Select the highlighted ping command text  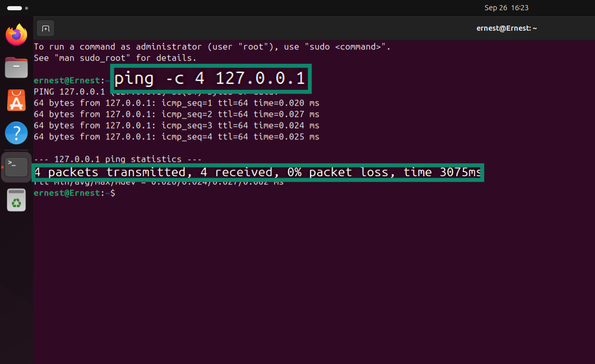pyautogui.click(x=211, y=79)
